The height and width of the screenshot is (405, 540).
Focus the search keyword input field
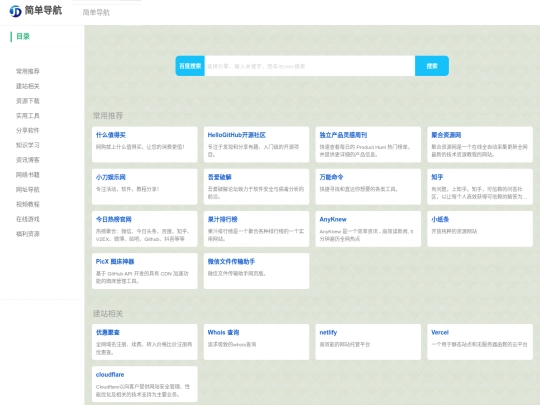tap(310, 66)
